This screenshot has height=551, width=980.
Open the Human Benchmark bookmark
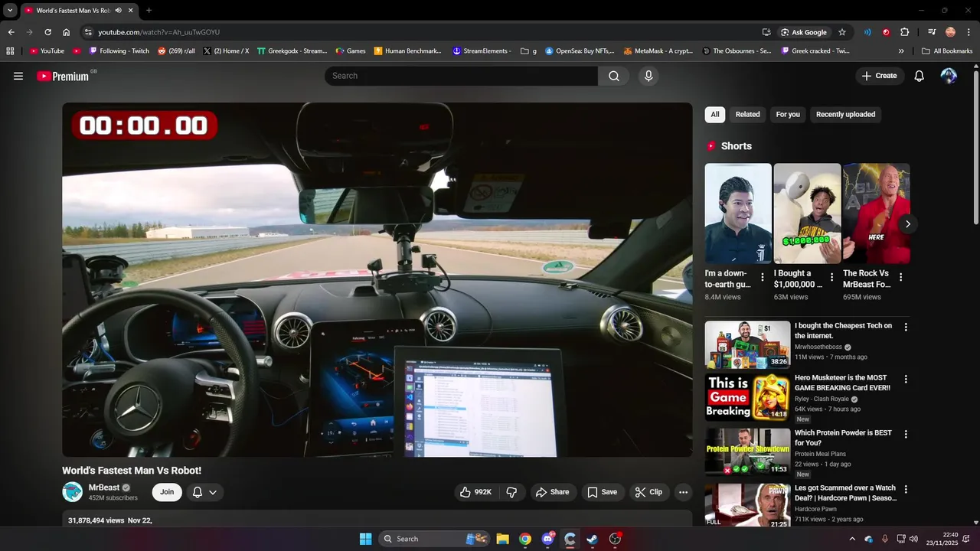407,51
